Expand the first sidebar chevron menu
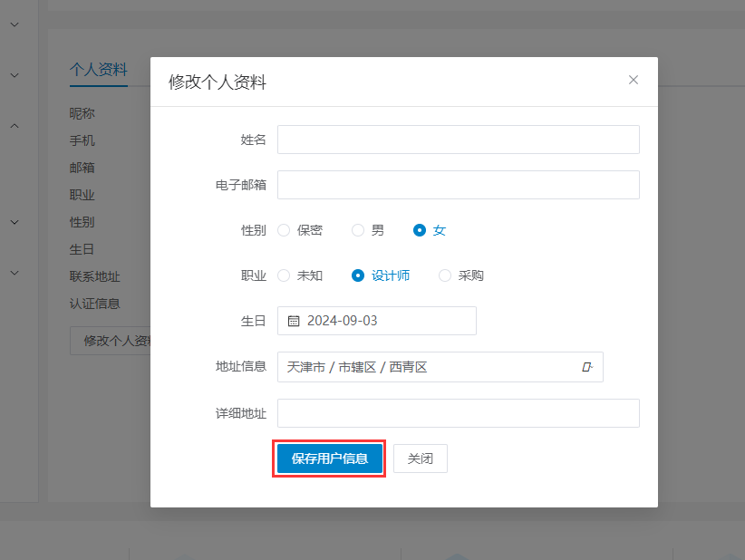 [15, 24]
